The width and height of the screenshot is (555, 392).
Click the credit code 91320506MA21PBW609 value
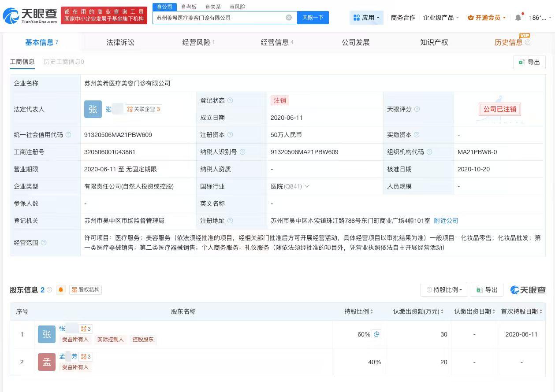pyautogui.click(x=118, y=135)
